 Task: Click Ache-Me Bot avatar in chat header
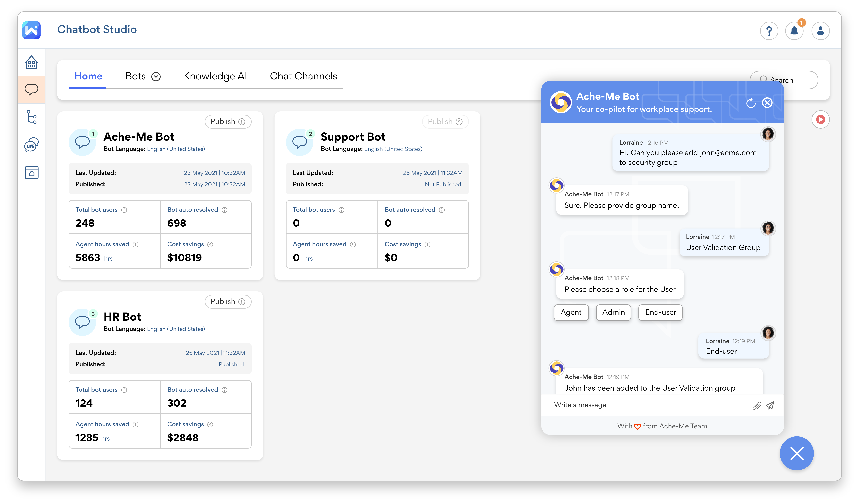coord(560,102)
